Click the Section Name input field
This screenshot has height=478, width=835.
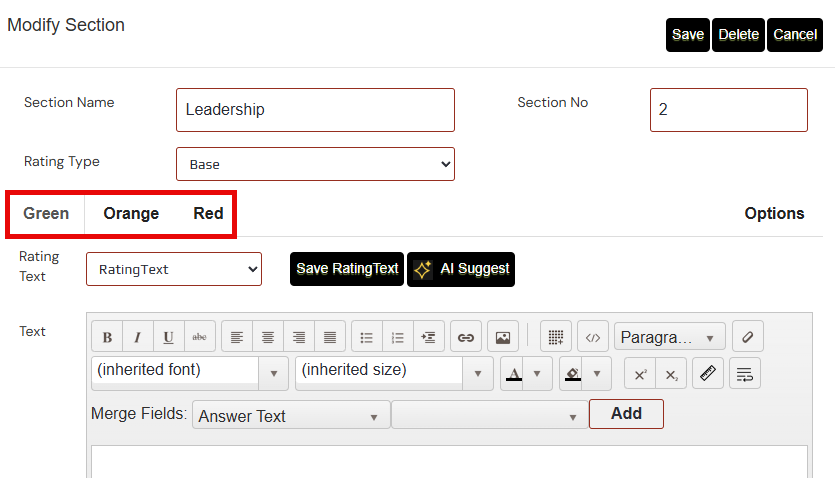pyautogui.click(x=315, y=110)
